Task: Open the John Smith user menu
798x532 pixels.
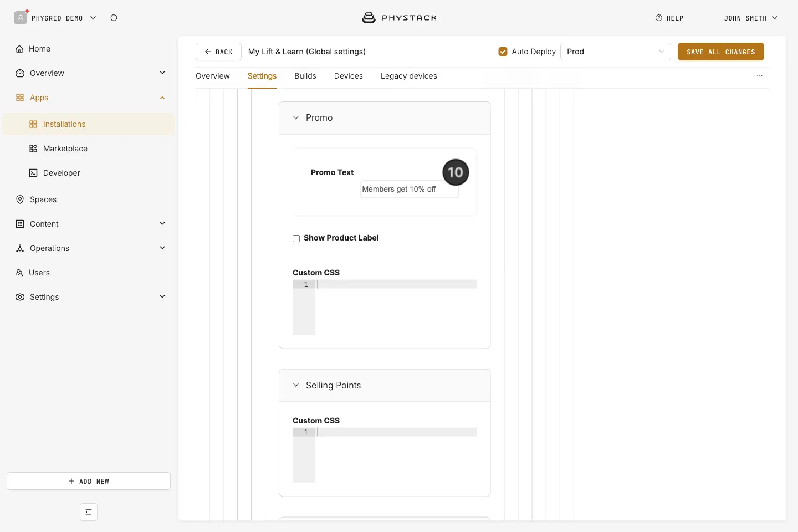Action: 751,18
